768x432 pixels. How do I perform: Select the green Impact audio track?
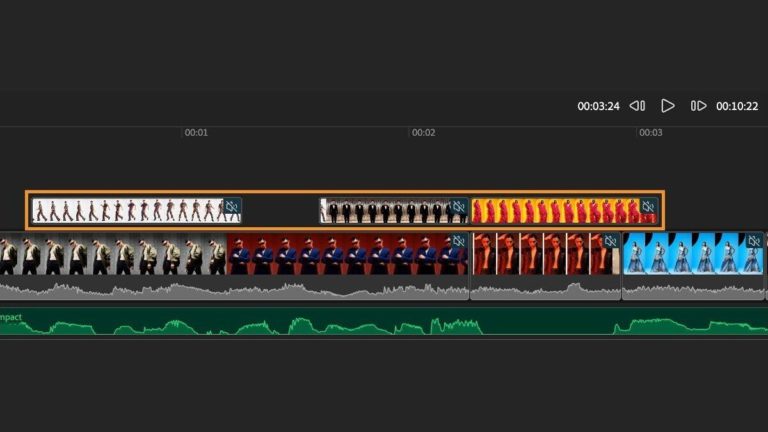click(x=384, y=322)
